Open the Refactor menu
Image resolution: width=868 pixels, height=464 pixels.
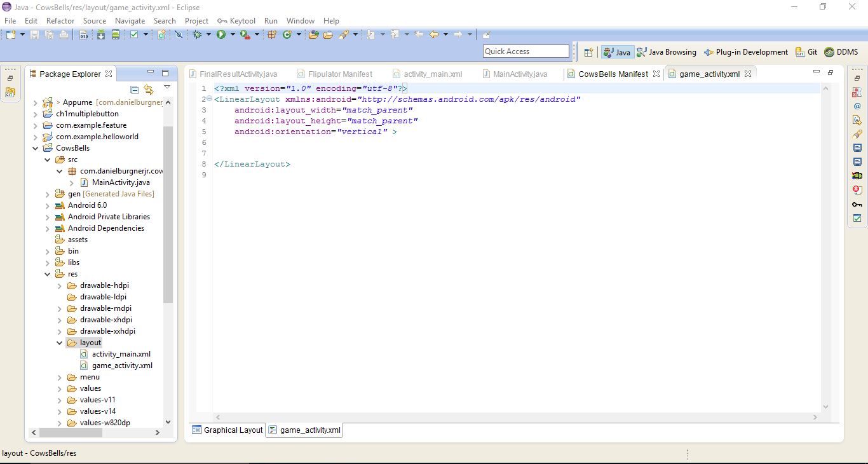click(x=60, y=20)
